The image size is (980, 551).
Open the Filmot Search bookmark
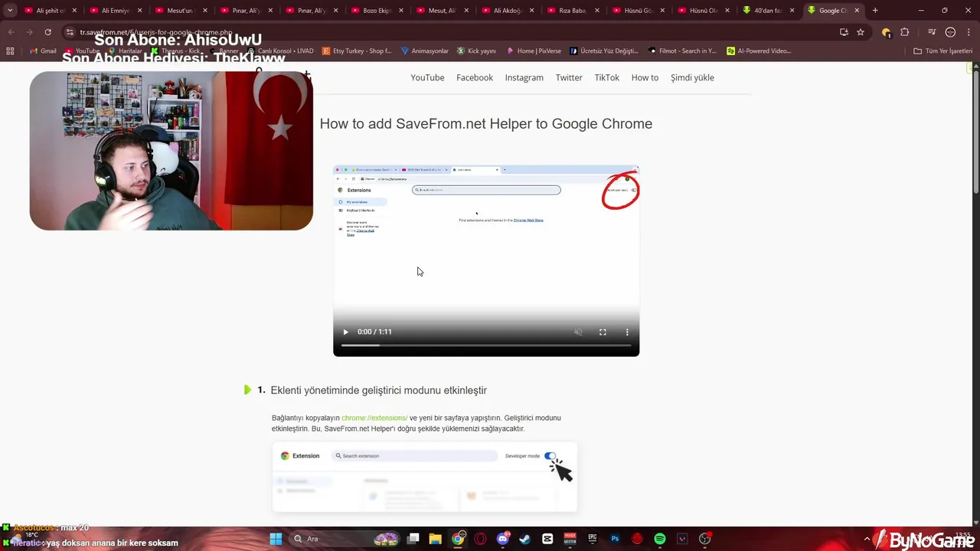click(682, 51)
